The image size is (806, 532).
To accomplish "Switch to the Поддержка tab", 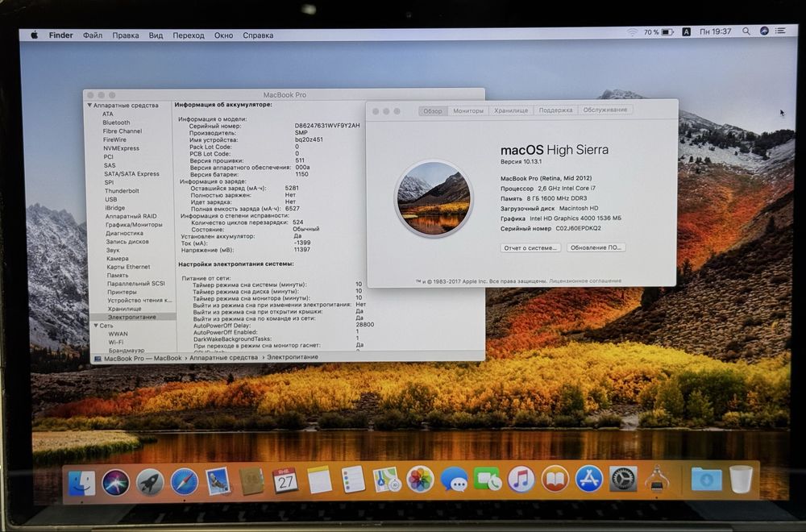I will (x=555, y=110).
